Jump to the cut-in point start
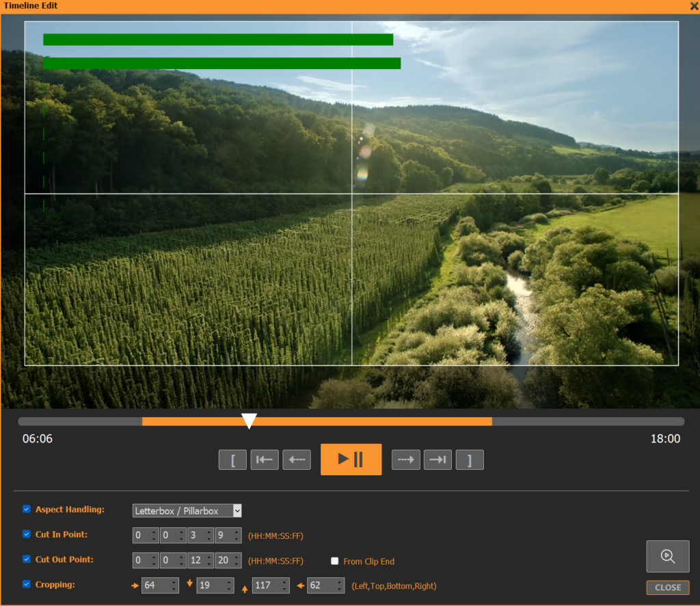The width and height of the screenshot is (700, 606). click(265, 460)
